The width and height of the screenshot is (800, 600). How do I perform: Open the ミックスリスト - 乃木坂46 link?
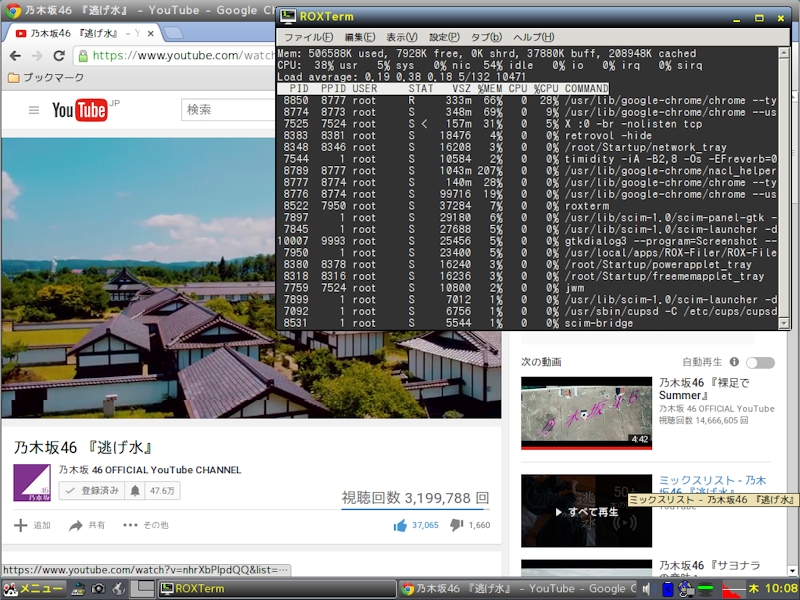click(712, 481)
